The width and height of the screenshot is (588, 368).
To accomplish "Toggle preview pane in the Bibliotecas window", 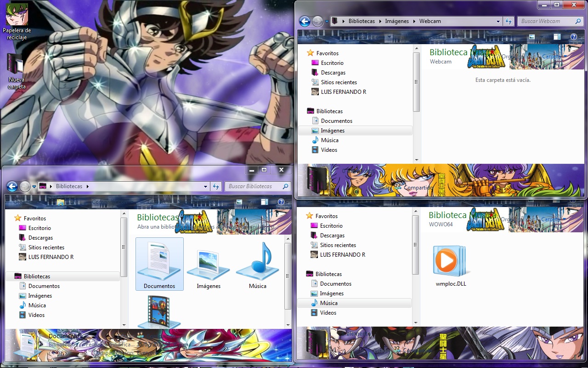I will coord(264,202).
